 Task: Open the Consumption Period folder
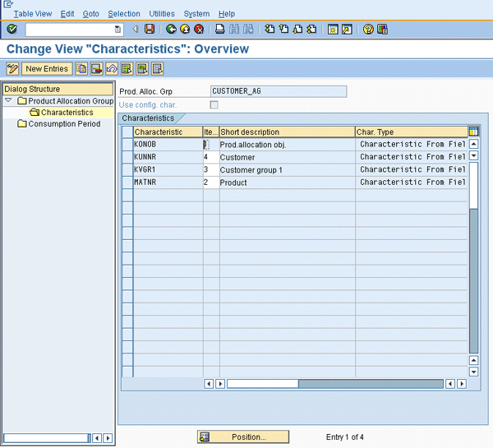pyautogui.click(x=22, y=124)
